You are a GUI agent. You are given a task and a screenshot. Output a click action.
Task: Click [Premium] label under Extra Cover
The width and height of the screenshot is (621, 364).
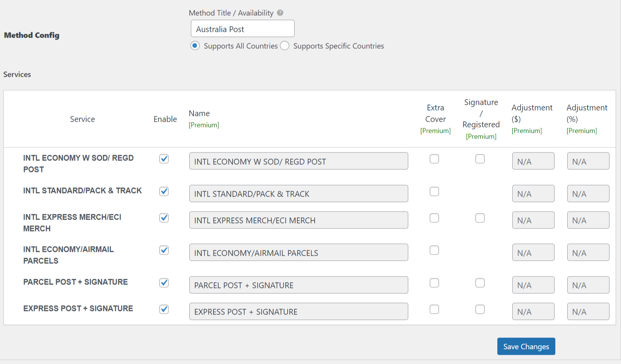pyautogui.click(x=436, y=131)
